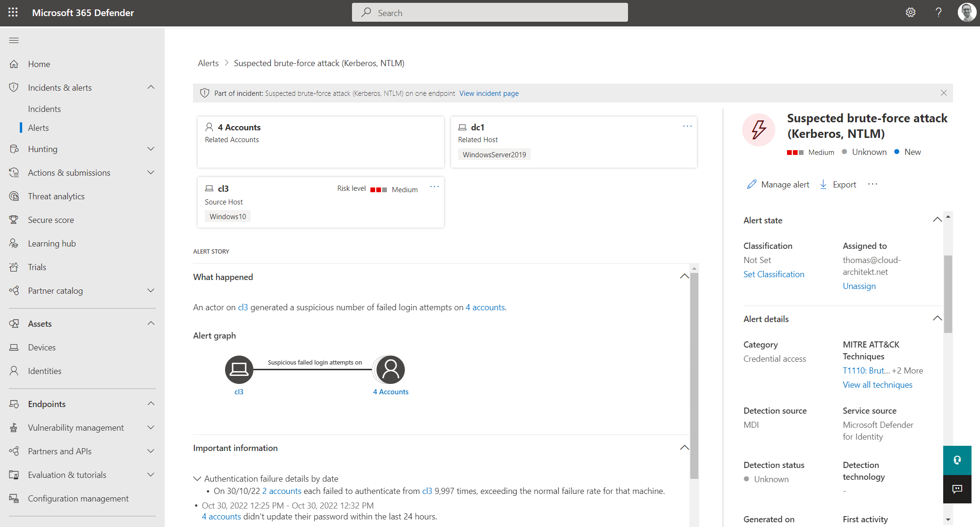The height and width of the screenshot is (527, 980).
Task: Open the settings gear icon
Action: 911,13
